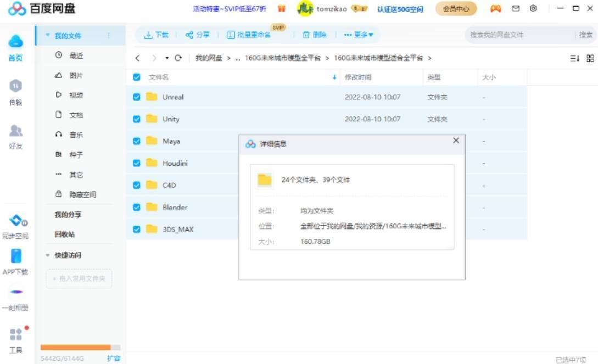Open the mail messages icon
The width and height of the screenshot is (598, 364).
(516, 8)
